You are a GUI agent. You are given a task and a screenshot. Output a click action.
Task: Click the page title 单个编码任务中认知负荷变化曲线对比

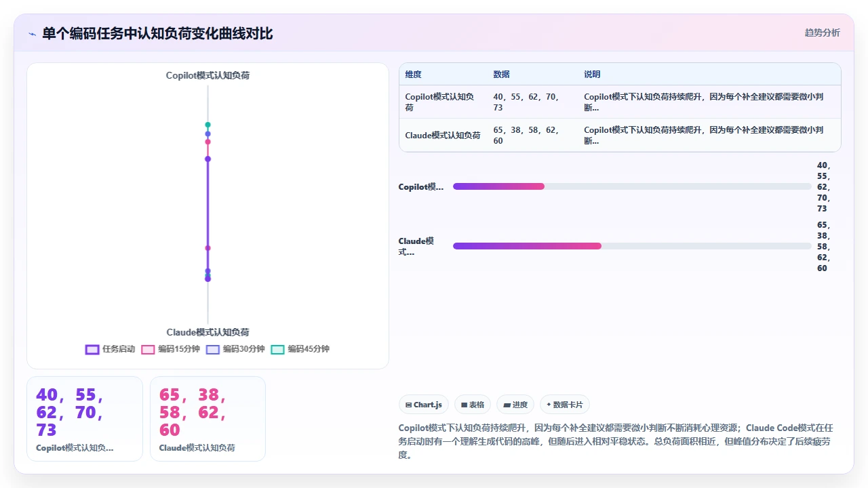[x=157, y=34]
